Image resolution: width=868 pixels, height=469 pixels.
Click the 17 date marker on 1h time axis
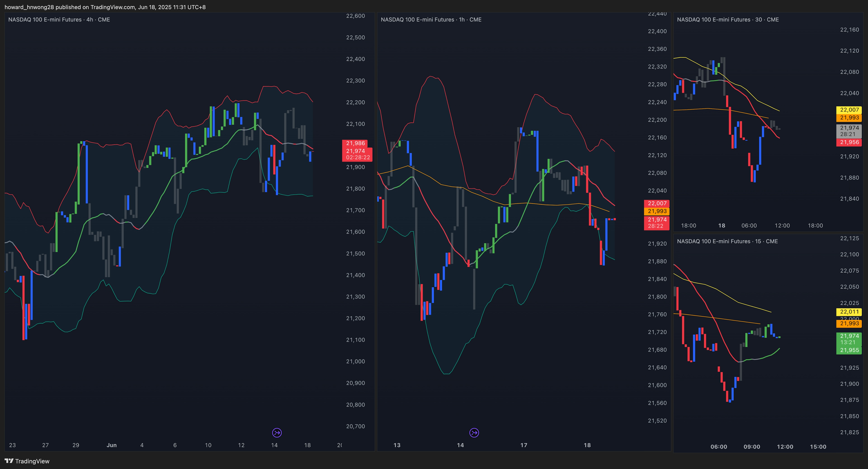[524, 445]
